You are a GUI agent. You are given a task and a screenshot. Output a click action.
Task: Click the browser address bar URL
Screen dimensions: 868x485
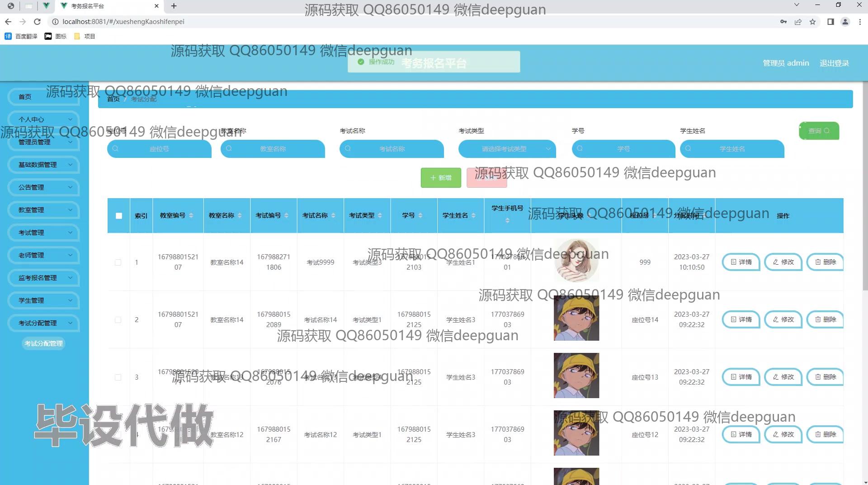pyautogui.click(x=123, y=22)
